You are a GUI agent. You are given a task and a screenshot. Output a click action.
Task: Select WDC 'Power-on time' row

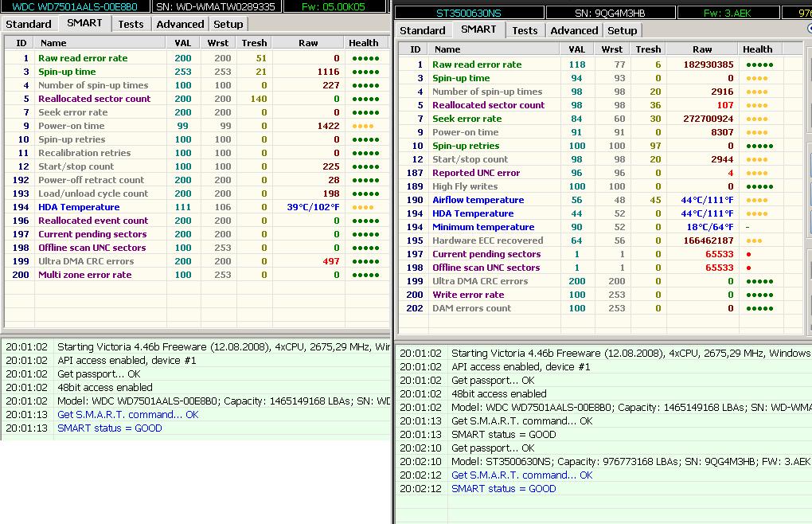[x=197, y=126]
